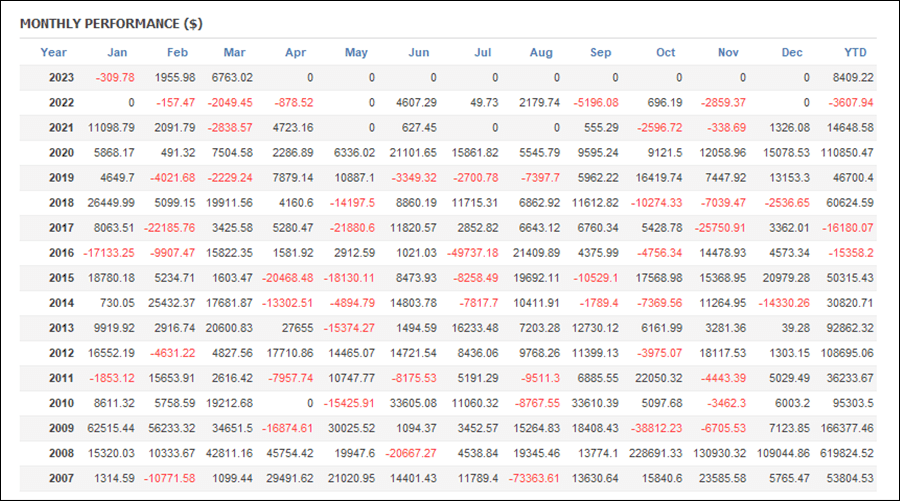Click the 2008 October value 228691.33
The image size is (900, 501).
(655, 453)
